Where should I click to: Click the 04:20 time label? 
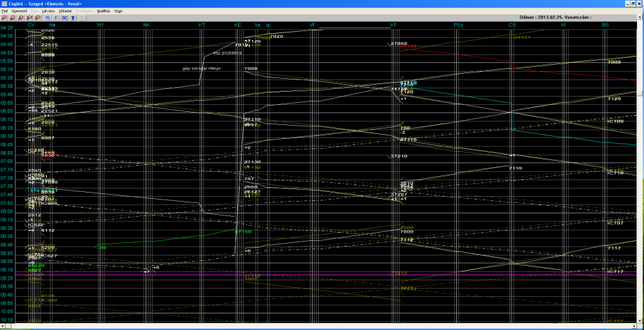pos(7,28)
